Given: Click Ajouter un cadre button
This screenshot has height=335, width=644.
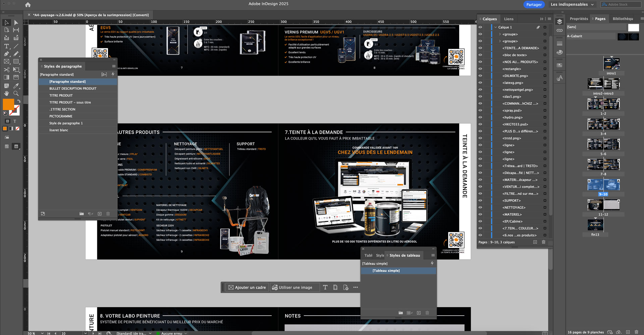Looking at the screenshot, I should pos(247,287).
